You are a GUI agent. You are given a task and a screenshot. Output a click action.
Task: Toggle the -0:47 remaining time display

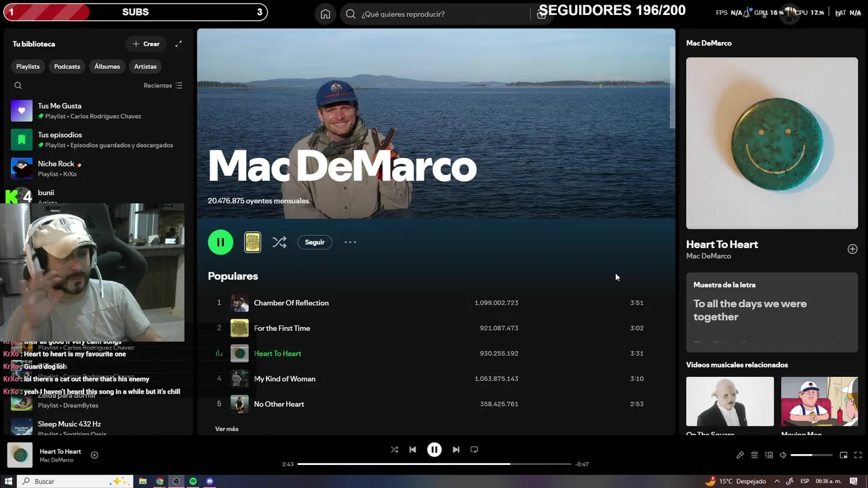pyautogui.click(x=582, y=464)
